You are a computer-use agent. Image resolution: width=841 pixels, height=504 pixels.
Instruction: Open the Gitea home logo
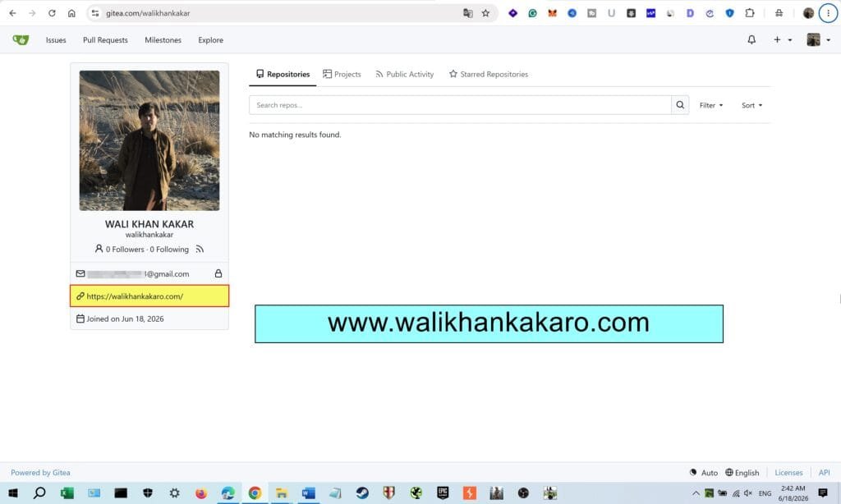point(21,39)
